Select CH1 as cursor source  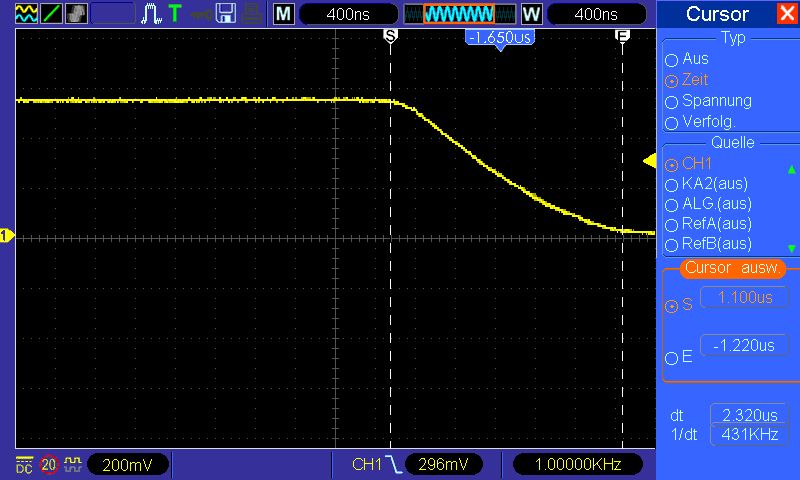[x=688, y=164]
